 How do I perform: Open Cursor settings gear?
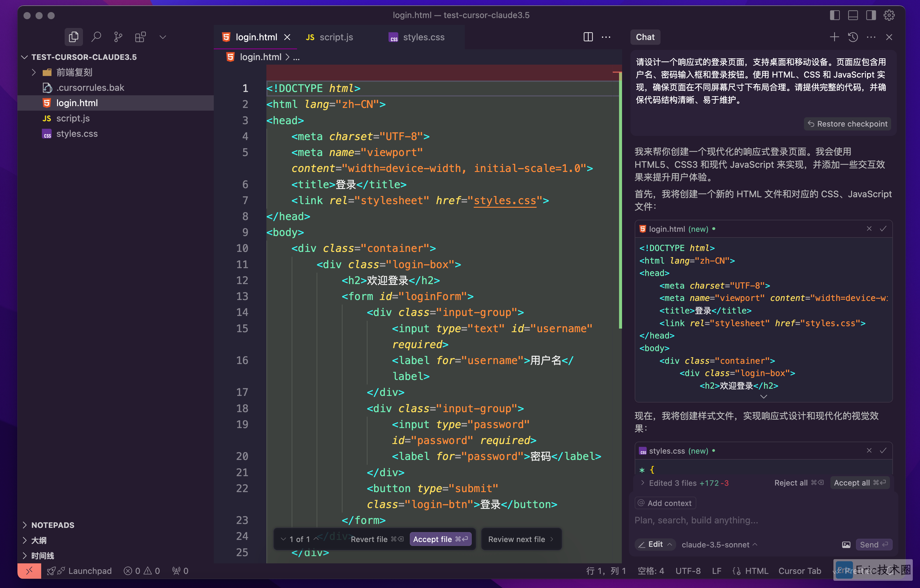coord(889,15)
